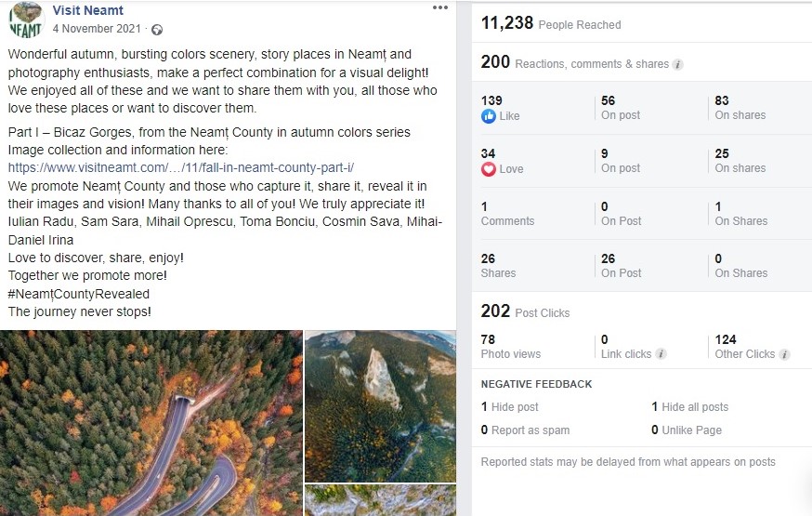Click the Hide all posts feedback entry
This screenshot has width=812, height=516.
pos(689,407)
